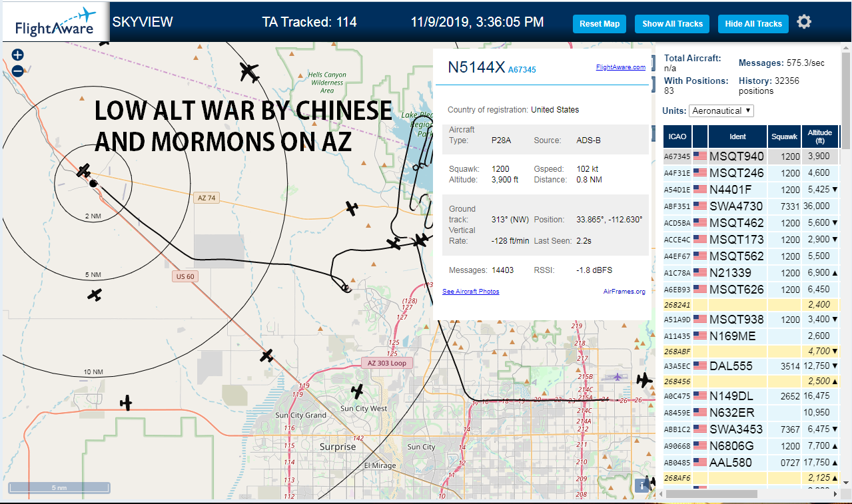Select the SWA4730 aircraft row
Image resolution: width=852 pixels, height=504 pixels.
tap(751, 206)
